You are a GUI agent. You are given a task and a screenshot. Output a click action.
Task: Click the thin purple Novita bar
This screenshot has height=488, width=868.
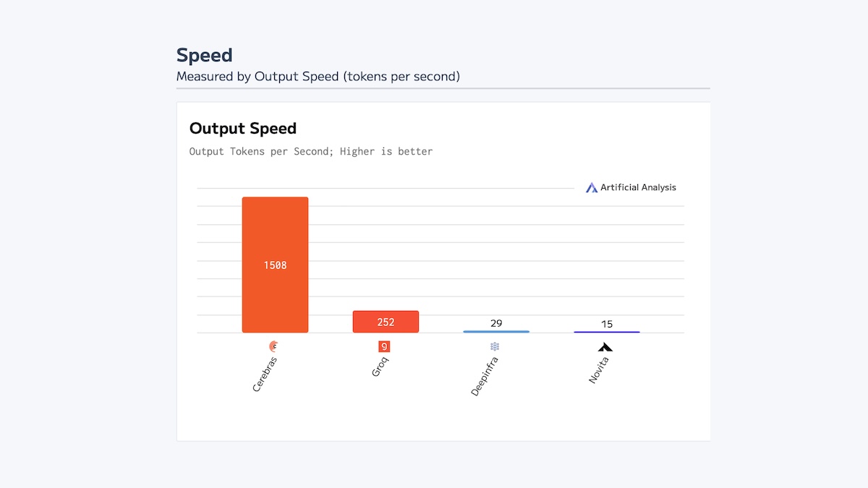coord(607,332)
